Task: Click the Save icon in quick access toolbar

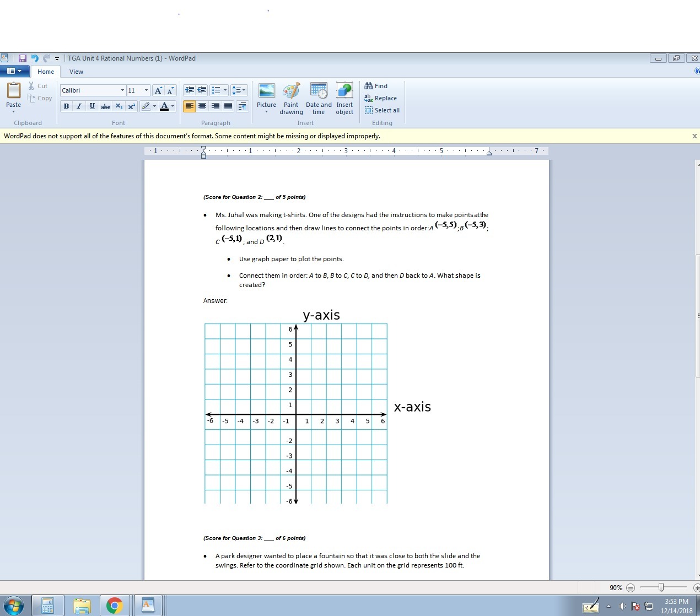Action: 23,58
